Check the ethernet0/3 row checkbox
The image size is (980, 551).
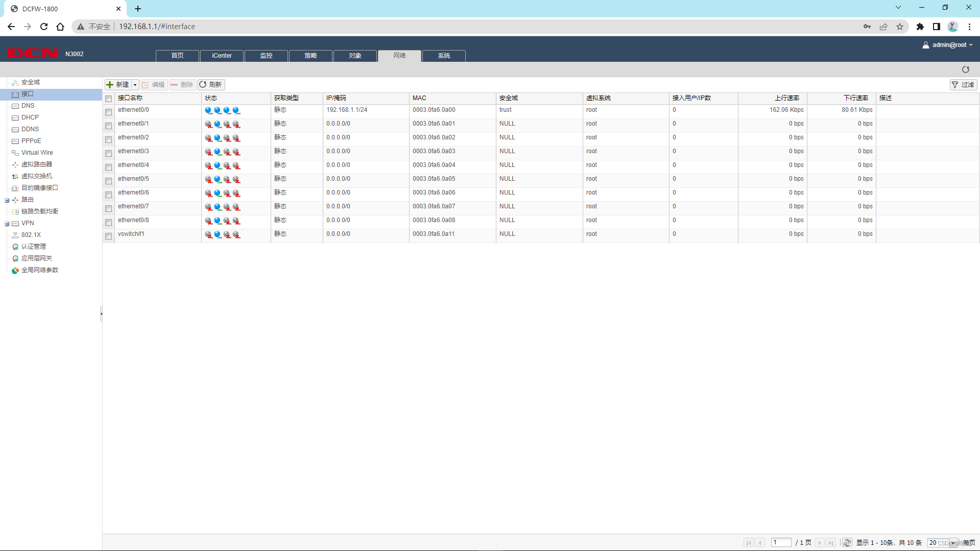click(x=109, y=153)
